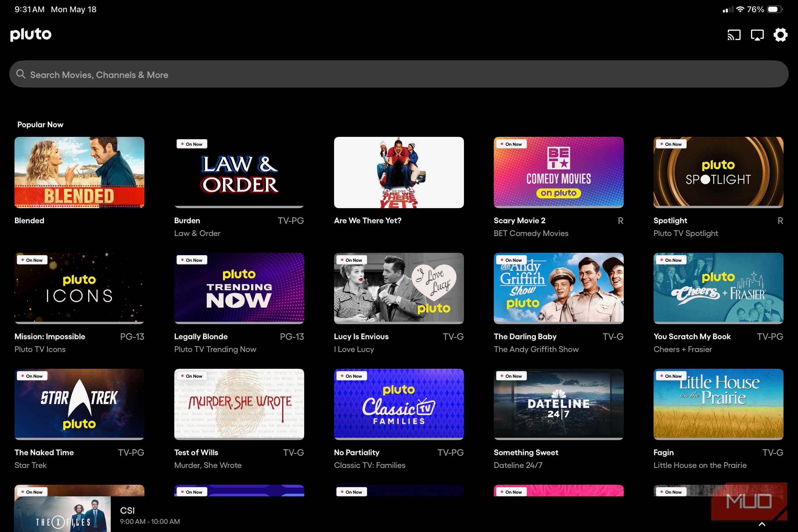Open the I Love Lucy thumbnail
798x532 pixels.
[x=399, y=288]
